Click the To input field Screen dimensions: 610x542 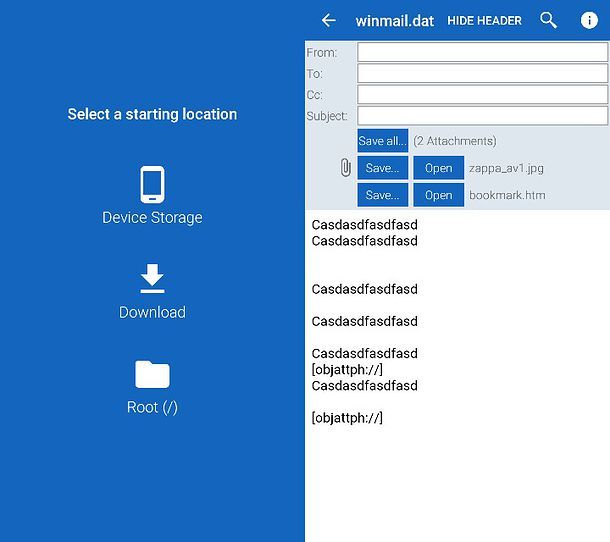(482, 73)
